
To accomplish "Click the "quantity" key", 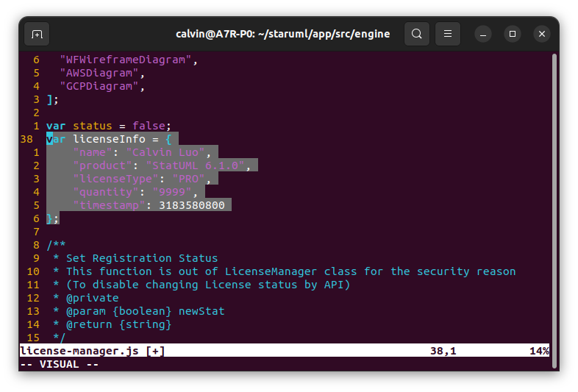I will click(106, 193).
